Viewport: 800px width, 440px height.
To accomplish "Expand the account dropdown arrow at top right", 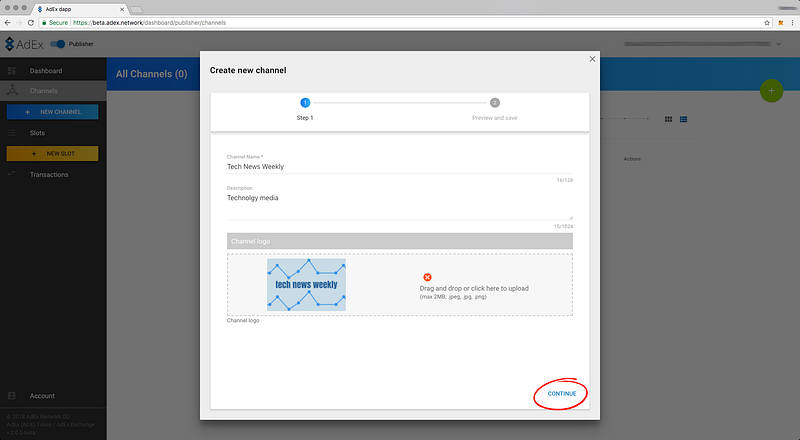I will click(779, 44).
